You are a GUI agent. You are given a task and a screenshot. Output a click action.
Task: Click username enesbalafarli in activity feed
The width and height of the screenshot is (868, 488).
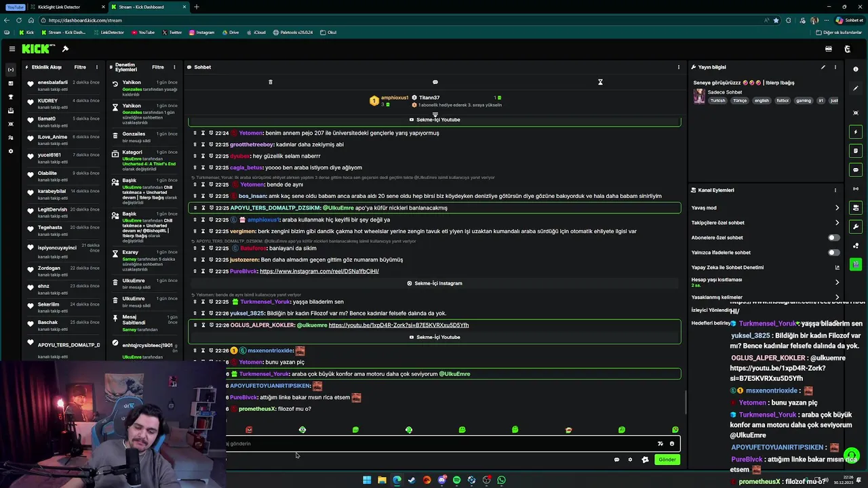click(53, 83)
